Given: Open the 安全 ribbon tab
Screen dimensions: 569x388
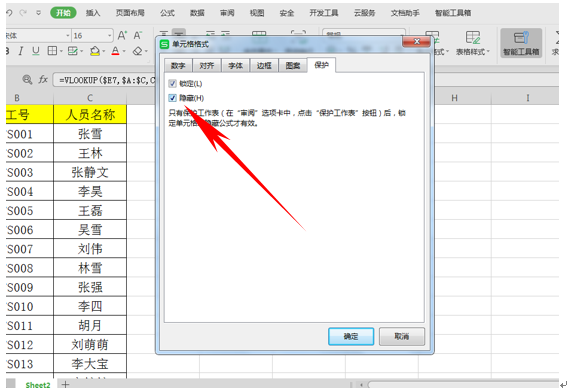Looking at the screenshot, I should point(287,13).
